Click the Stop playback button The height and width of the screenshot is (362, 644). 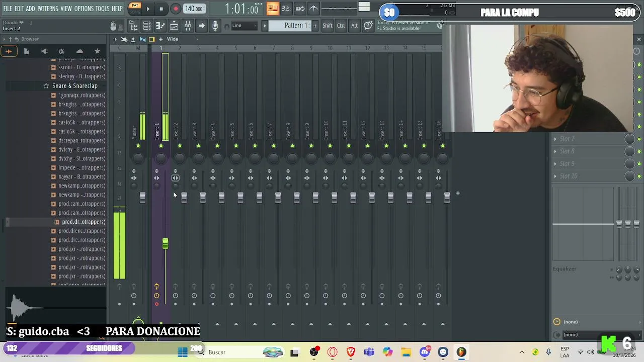pyautogui.click(x=161, y=9)
